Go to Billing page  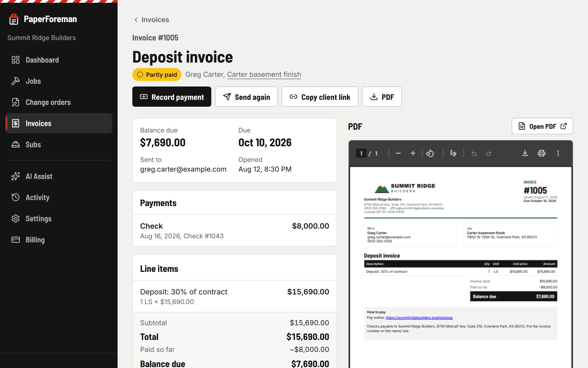(59, 240)
